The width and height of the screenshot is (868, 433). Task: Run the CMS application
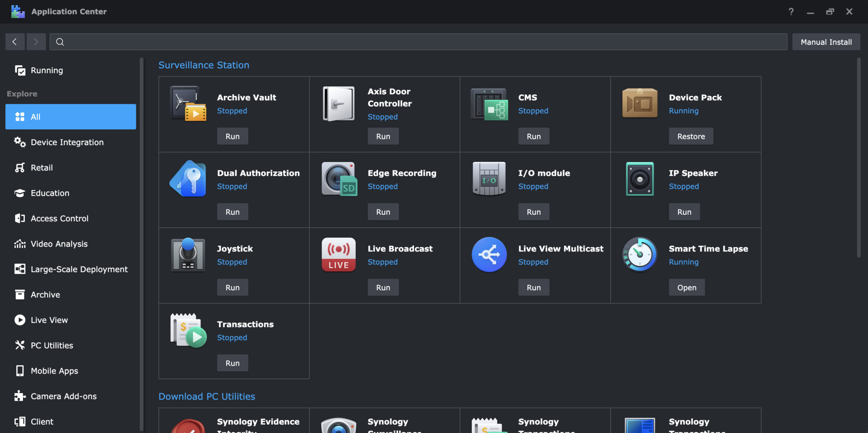click(x=533, y=136)
